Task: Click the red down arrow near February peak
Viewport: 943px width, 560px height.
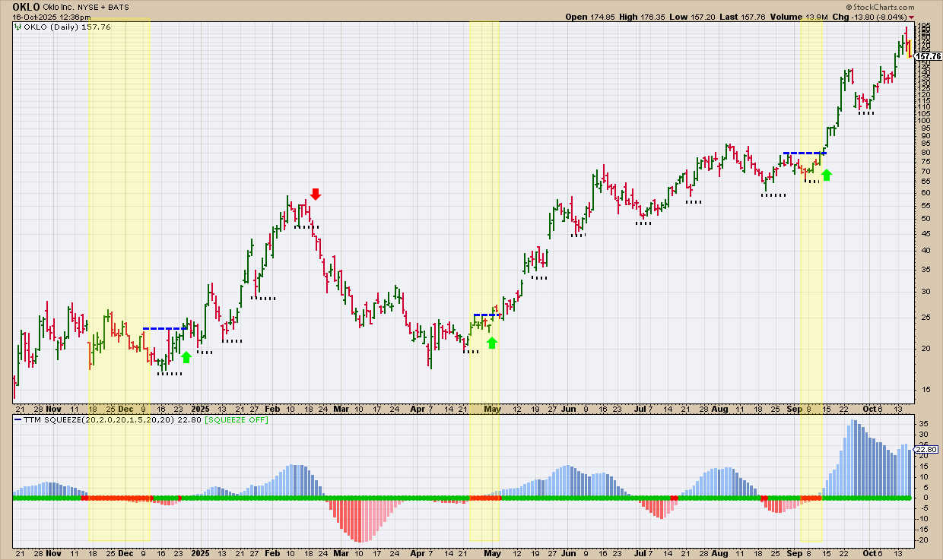Action: coord(316,194)
